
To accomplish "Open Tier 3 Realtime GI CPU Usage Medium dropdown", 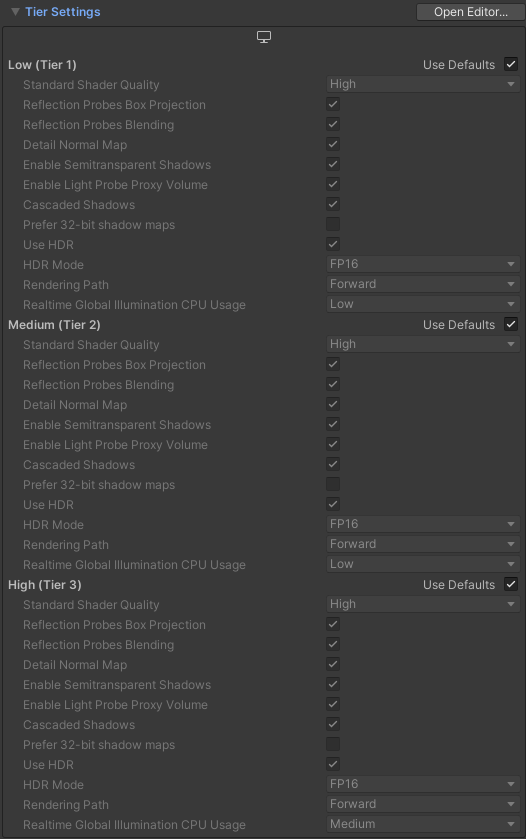I will pos(423,825).
